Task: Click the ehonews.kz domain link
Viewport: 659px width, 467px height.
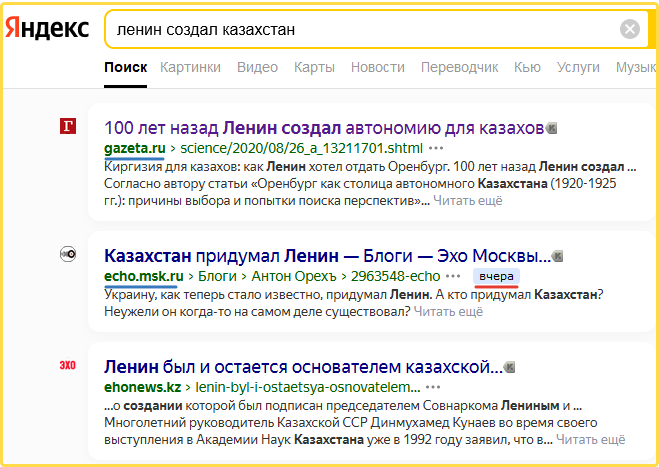Action: click(x=142, y=387)
